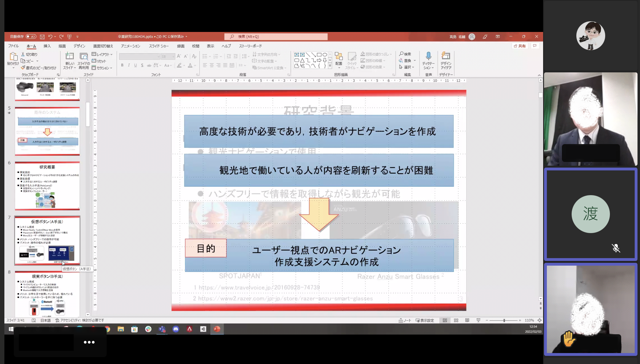Toggle the AutoSave (自動保存) switch
This screenshot has width=640, height=364.
[31, 37]
